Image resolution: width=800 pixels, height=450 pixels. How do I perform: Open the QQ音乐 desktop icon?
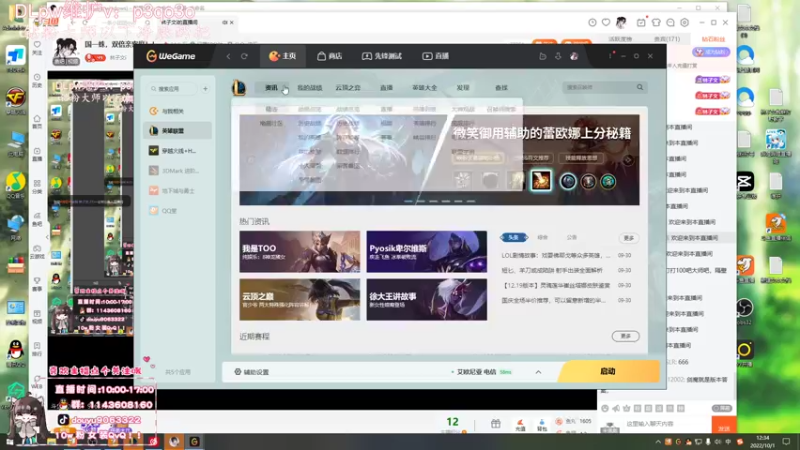(x=16, y=185)
